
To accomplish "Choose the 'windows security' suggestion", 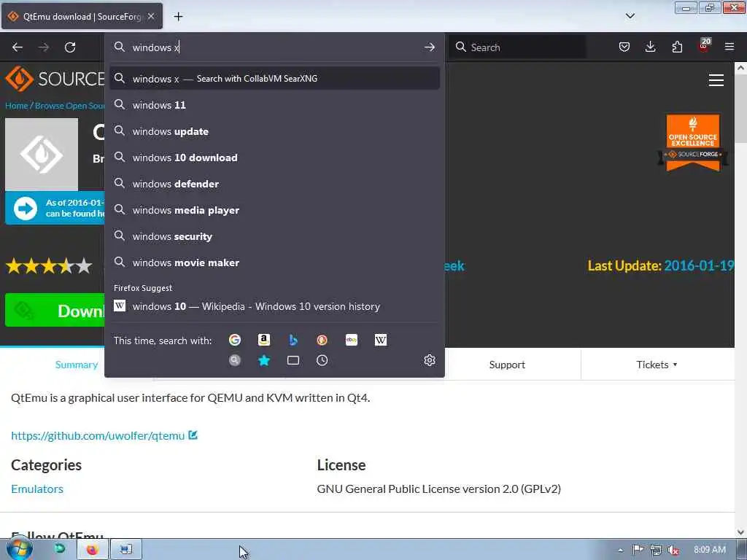I will pos(274,236).
